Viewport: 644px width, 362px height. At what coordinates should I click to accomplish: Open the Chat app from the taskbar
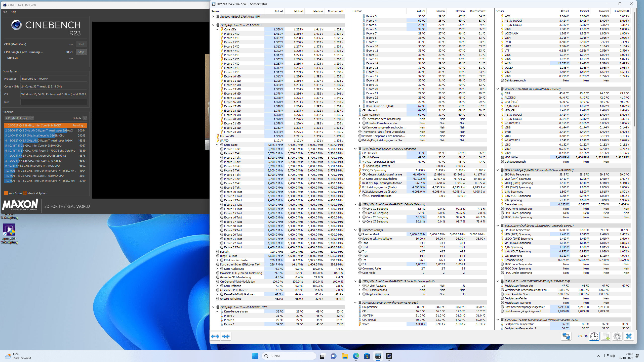click(x=334, y=356)
